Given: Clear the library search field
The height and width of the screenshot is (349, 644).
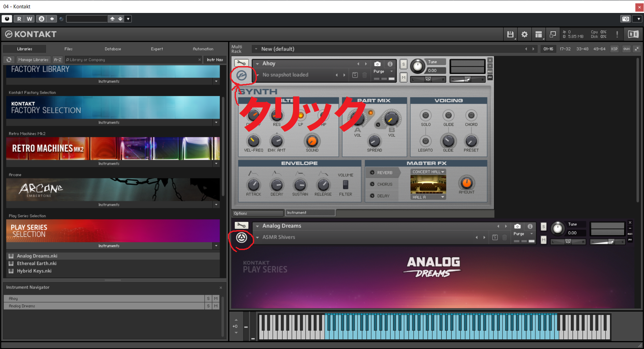Looking at the screenshot, I should (200, 60).
